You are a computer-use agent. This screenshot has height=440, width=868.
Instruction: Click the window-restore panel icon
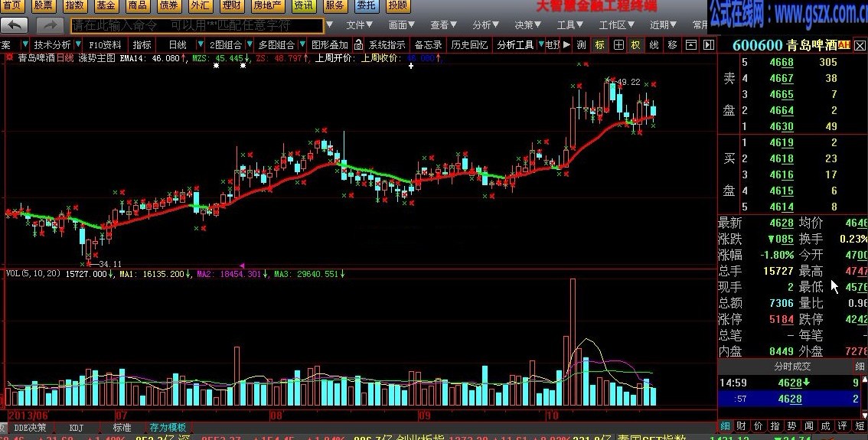coord(691,45)
